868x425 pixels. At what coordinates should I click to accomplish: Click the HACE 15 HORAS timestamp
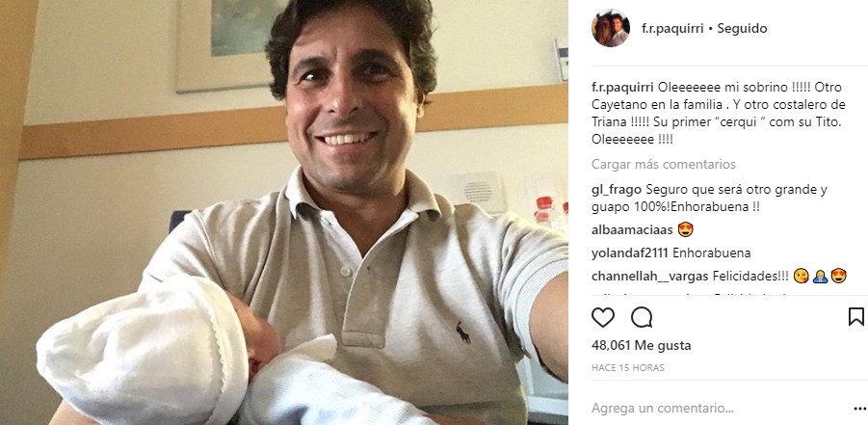(628, 368)
